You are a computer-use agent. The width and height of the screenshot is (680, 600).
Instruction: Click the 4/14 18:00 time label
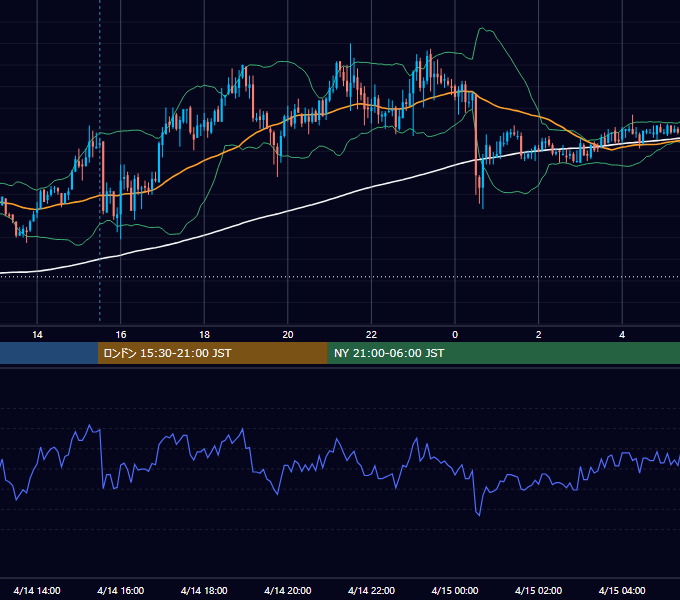click(204, 590)
